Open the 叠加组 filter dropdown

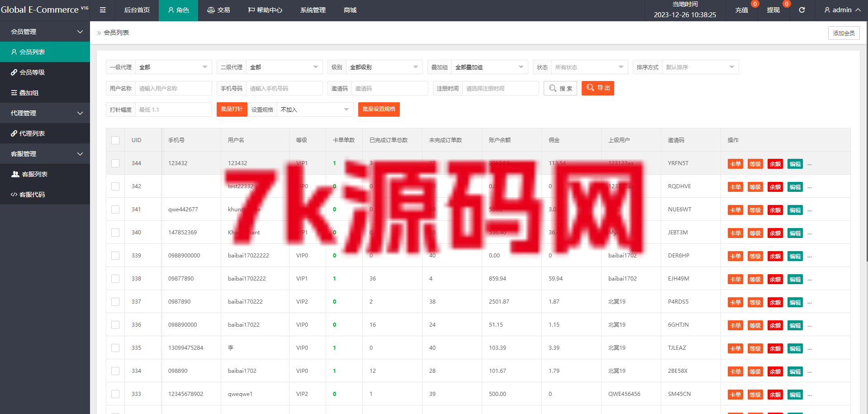[x=490, y=67]
